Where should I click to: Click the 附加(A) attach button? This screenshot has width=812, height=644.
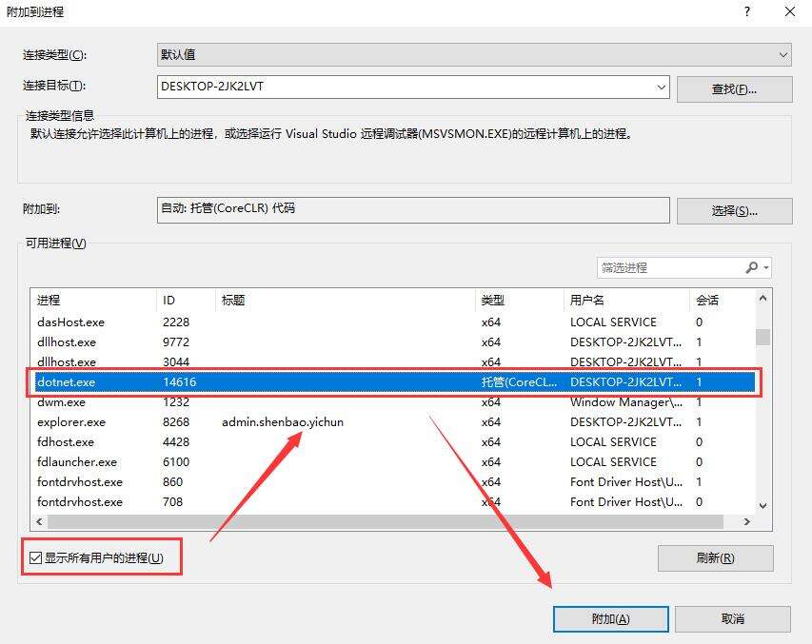610,619
